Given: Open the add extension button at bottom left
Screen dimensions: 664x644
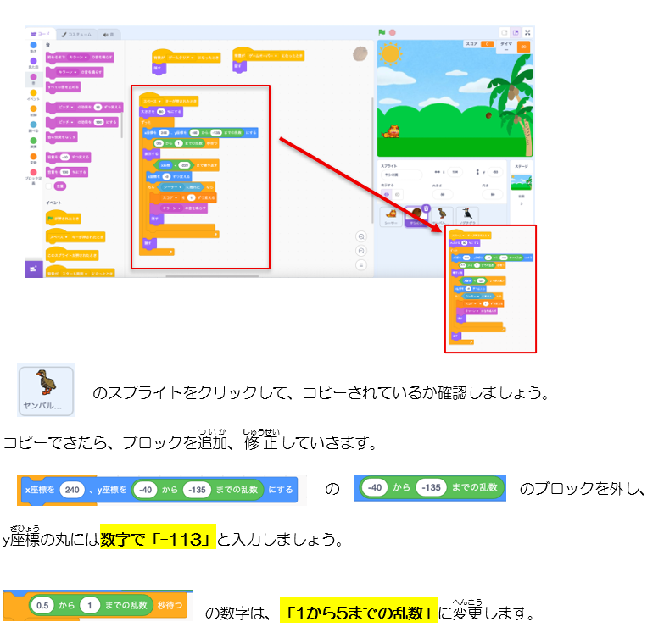Looking at the screenshot, I should [34, 269].
